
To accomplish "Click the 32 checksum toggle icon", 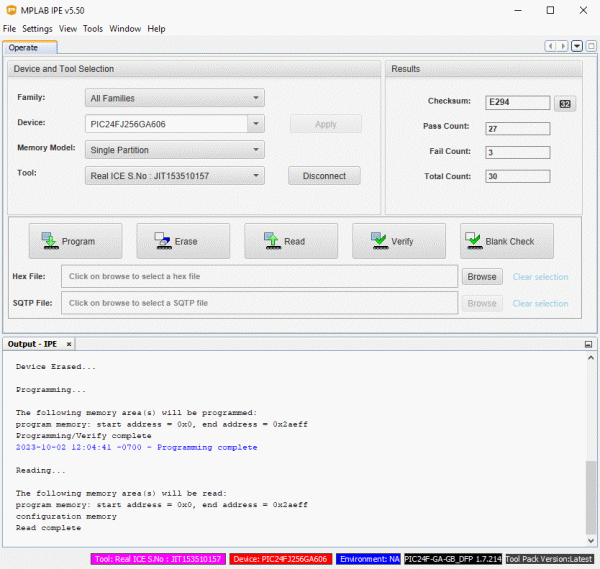I will (x=565, y=103).
